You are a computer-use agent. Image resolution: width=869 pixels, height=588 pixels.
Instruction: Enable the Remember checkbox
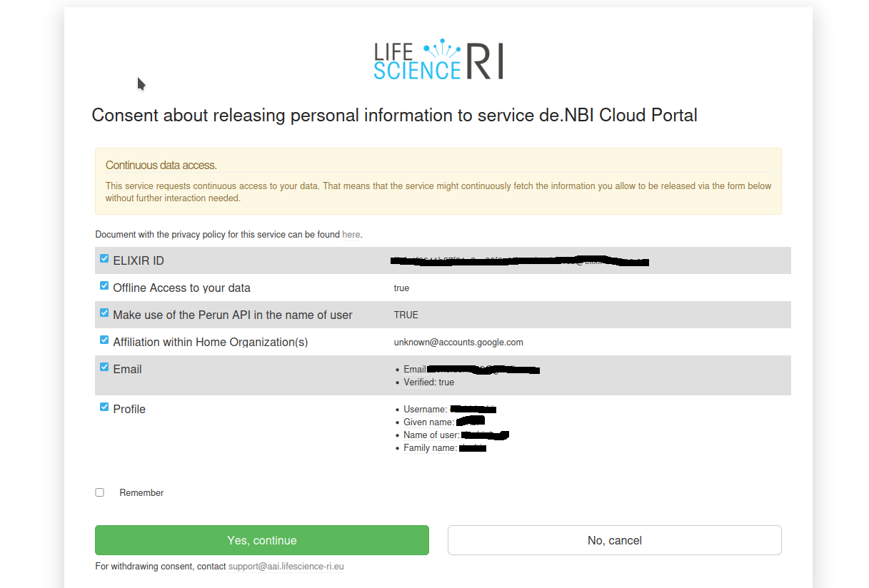pyautogui.click(x=100, y=492)
